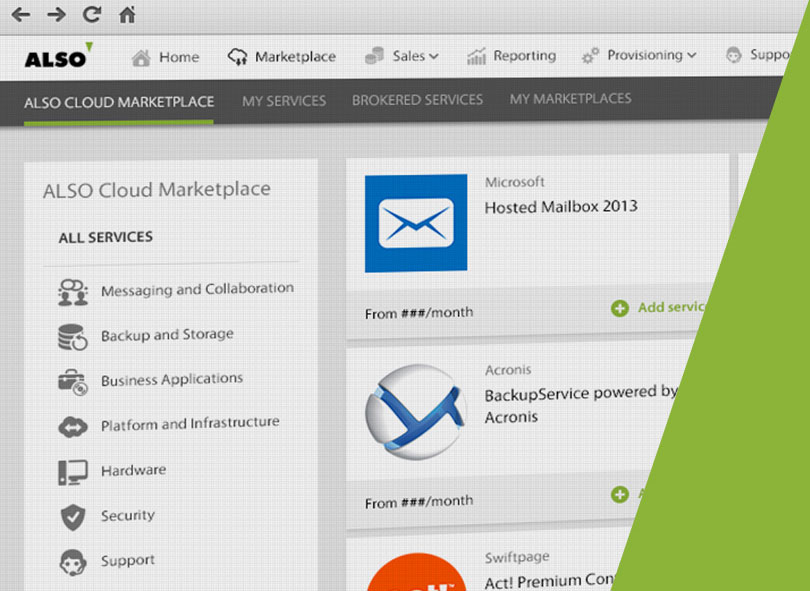810x591 pixels.
Task: Open the Hosted Mailbox envelope thumbnail
Action: (x=416, y=223)
